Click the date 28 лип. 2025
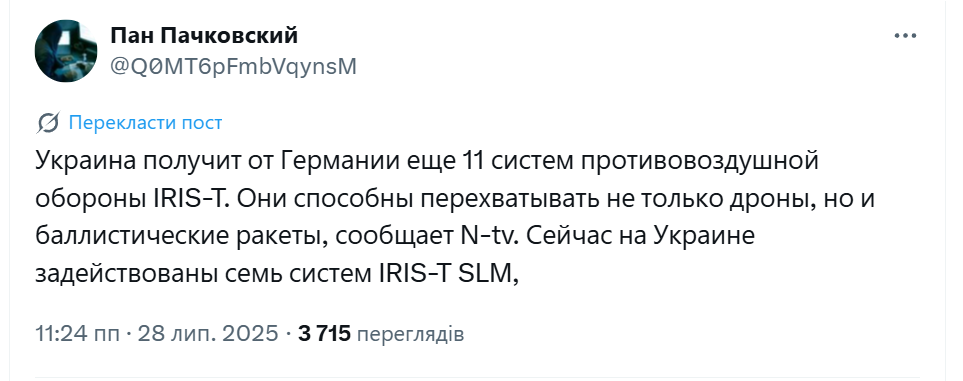 208,334
